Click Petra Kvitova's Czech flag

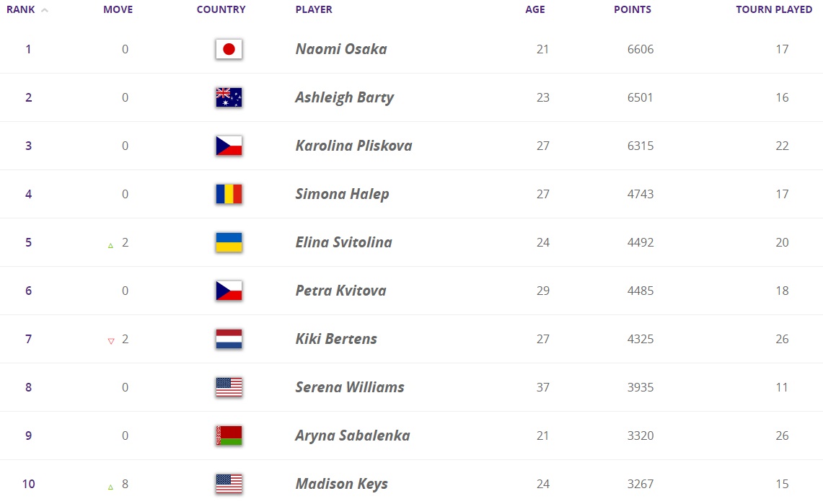[x=229, y=291]
